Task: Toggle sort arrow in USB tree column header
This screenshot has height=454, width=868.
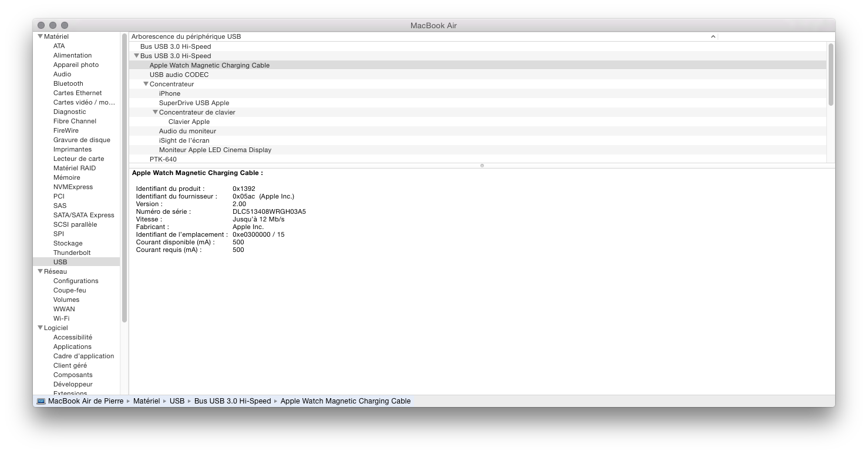Action: pos(713,36)
